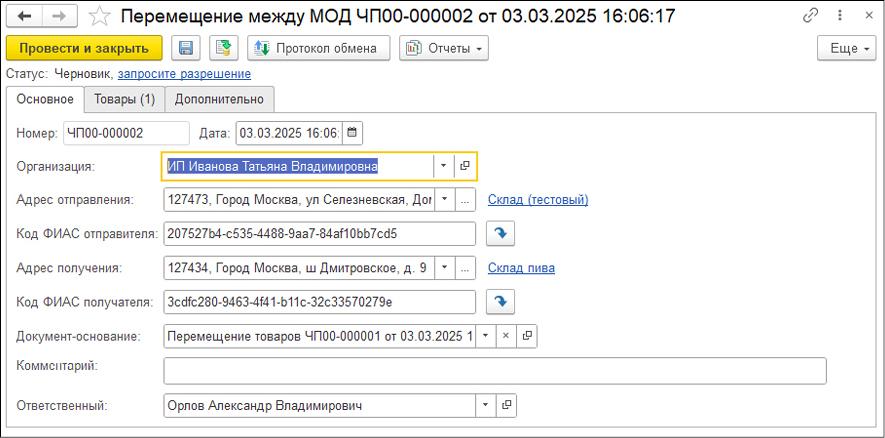Expand the Адрес отправления dropdown
The image size is (885, 438).
tap(443, 200)
